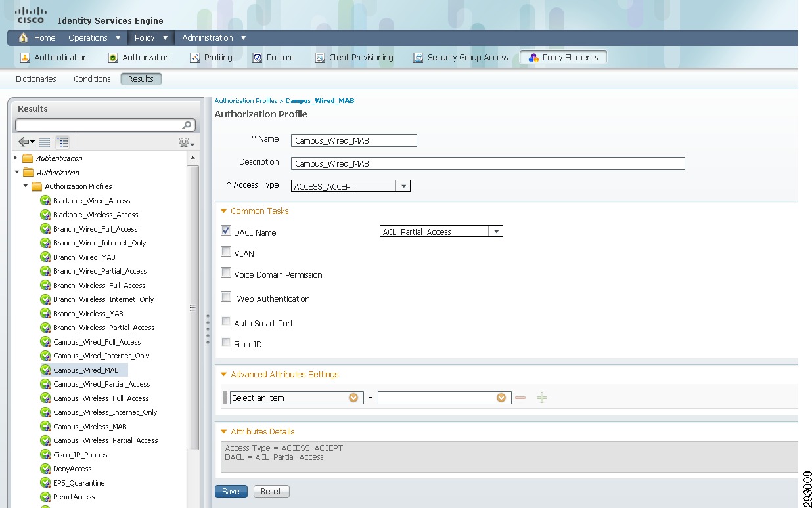
Task: Click the Profiling icon
Action: [194, 58]
